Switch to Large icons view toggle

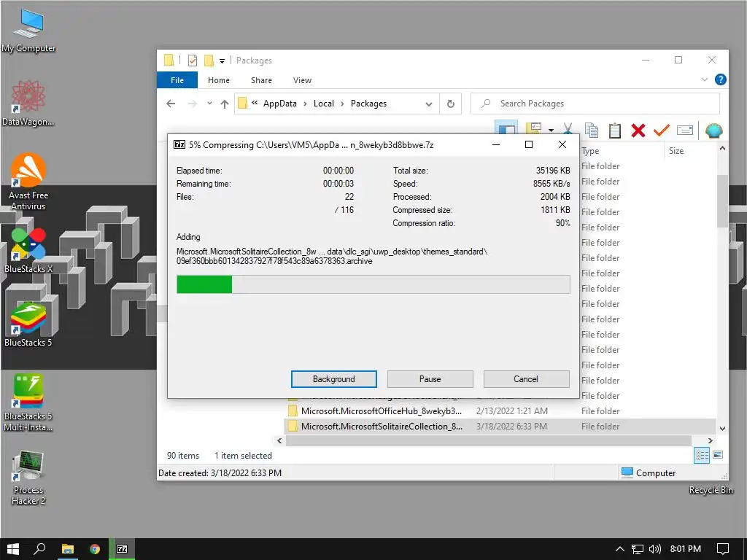(x=718, y=455)
